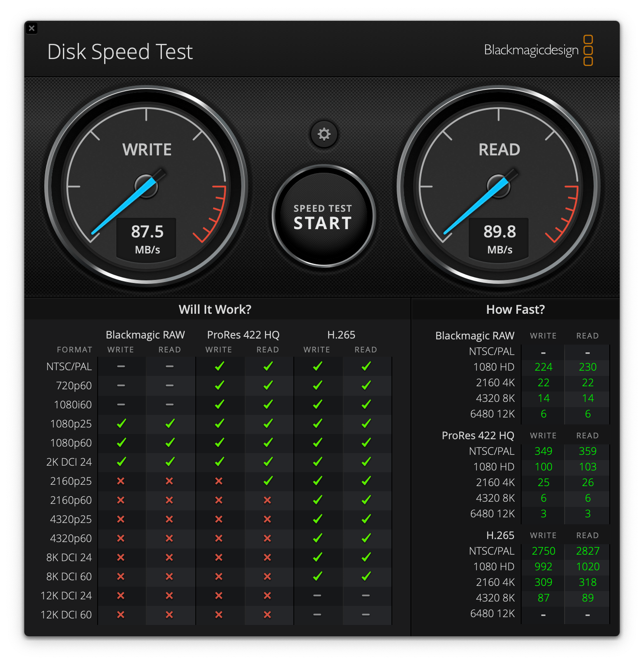Open settings with the gear icon
Image resolution: width=644 pixels, height=664 pixels.
[x=324, y=134]
